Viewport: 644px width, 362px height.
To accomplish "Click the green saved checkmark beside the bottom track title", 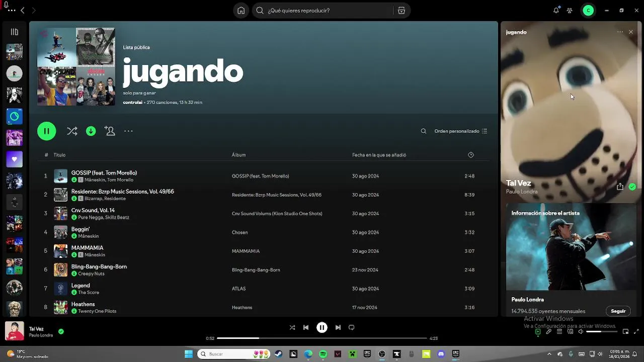I will (x=61, y=331).
